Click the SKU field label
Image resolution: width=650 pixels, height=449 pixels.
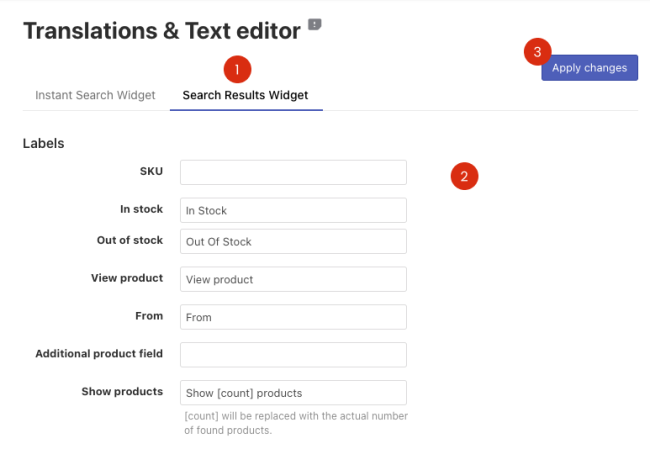(x=151, y=171)
